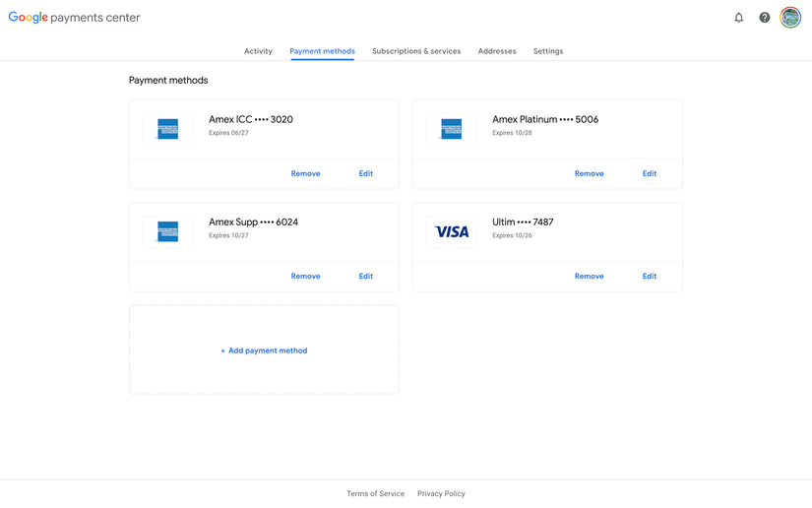Image resolution: width=812 pixels, height=508 pixels.
Task: Edit the Visa Ultim 7487 card
Action: point(650,276)
